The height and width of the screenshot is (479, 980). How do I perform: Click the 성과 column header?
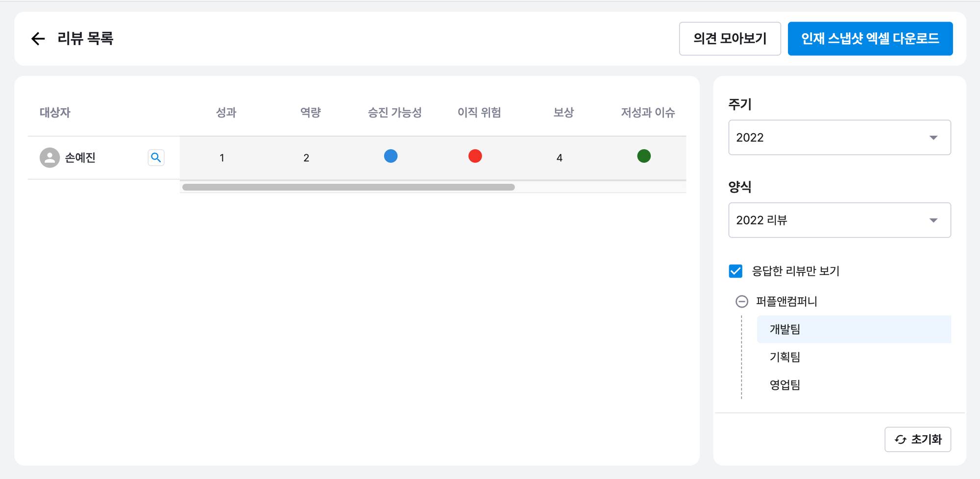tap(226, 113)
